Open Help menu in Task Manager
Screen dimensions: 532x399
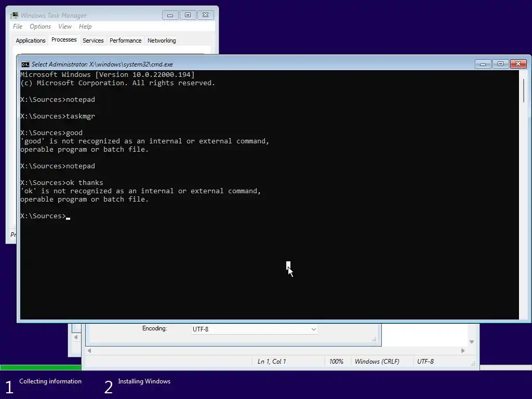click(85, 26)
